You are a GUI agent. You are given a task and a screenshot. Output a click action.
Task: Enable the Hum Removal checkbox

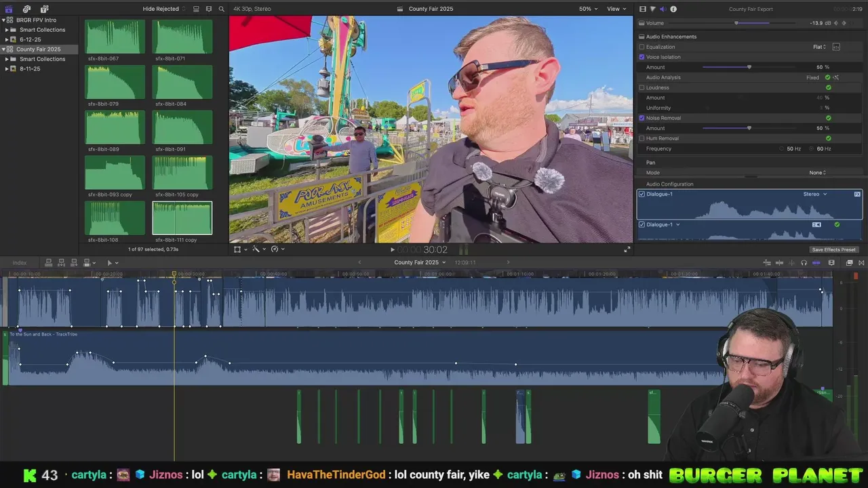pos(642,138)
